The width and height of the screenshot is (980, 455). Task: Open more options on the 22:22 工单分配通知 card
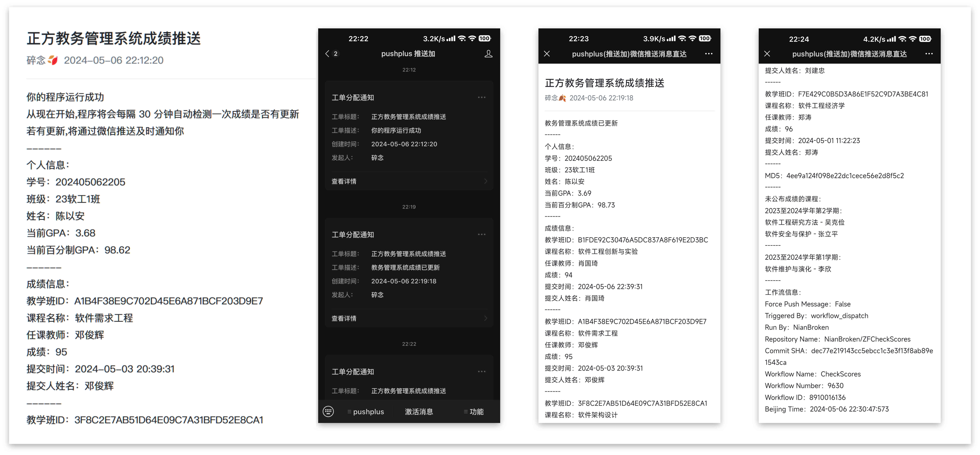482,372
